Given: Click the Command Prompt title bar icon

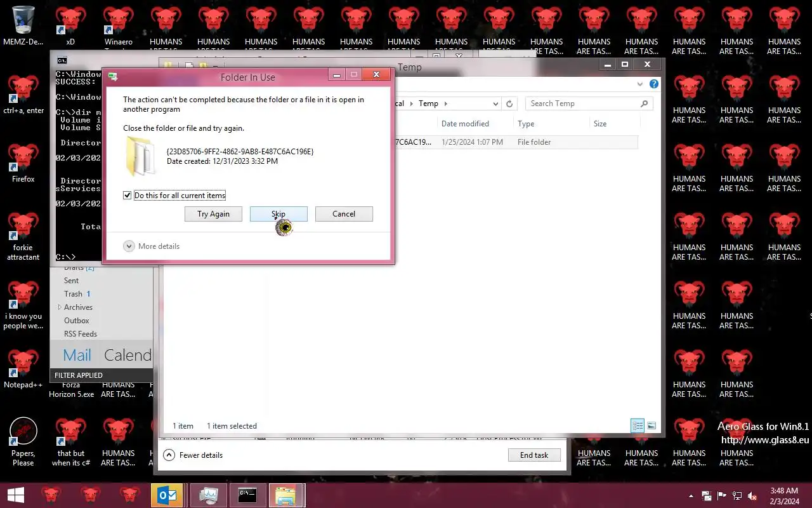Looking at the screenshot, I should (x=62, y=61).
